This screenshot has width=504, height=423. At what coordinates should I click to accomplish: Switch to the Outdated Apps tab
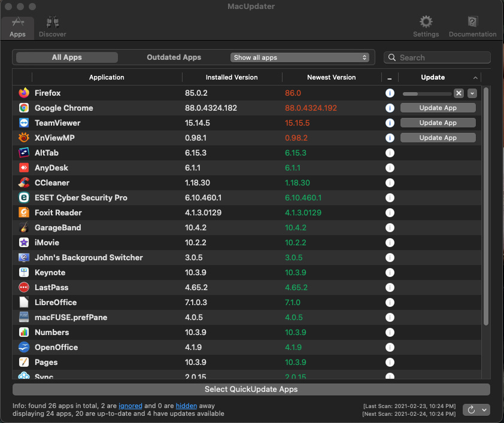174,57
